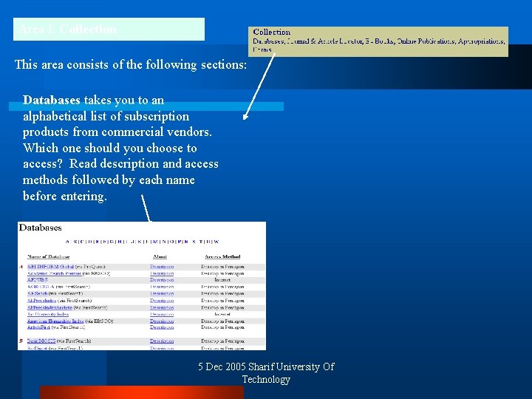The width and height of the screenshot is (532, 399).
Task: Jump to letter G in alphabet index
Action: (112, 242)
